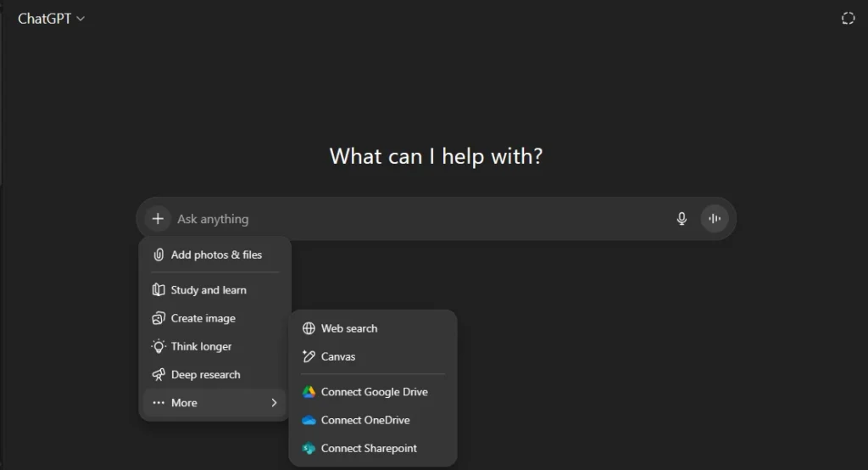Click the lightbulb icon
This screenshot has height=470, width=868.
tap(159, 346)
